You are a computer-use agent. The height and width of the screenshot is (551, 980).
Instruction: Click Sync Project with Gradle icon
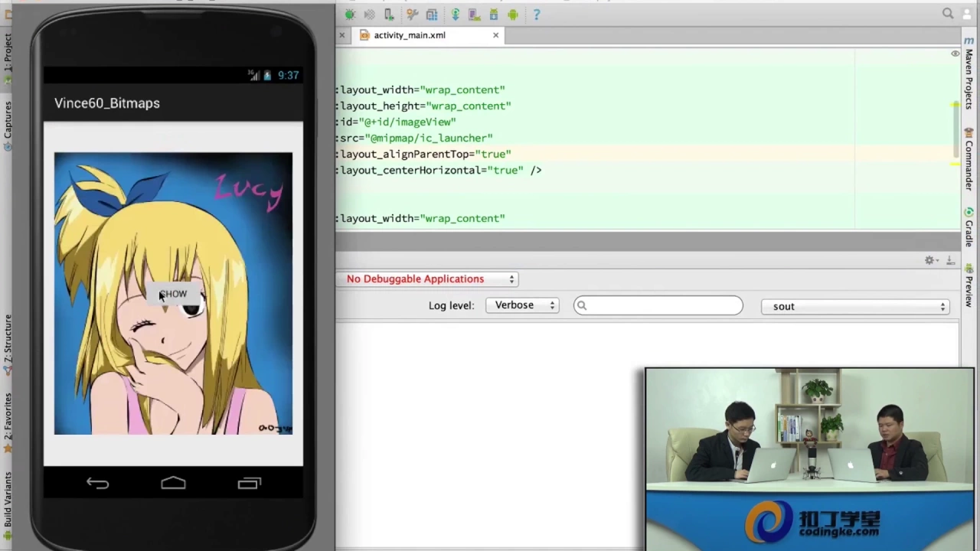(x=456, y=15)
